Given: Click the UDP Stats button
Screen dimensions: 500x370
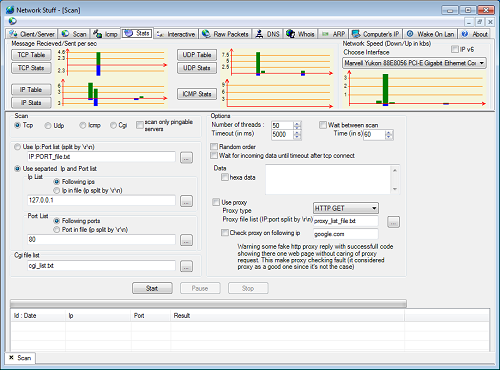Looking at the screenshot, I should 197,68.
